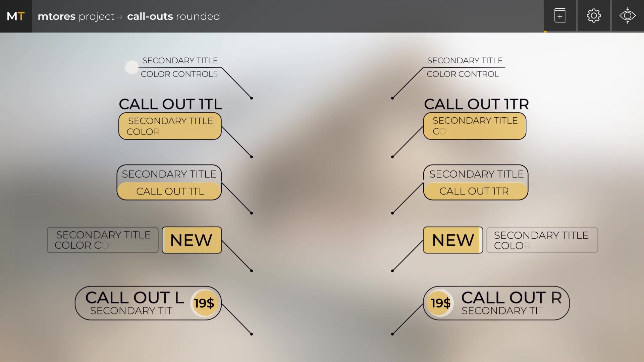Click the 19$ price badge circle
644x362 pixels.
point(204,303)
